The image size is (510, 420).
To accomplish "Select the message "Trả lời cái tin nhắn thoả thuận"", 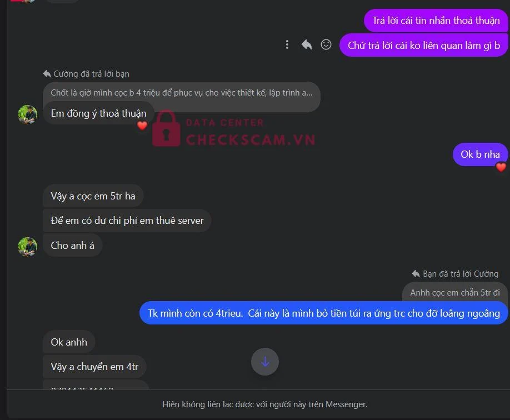I will [436, 21].
